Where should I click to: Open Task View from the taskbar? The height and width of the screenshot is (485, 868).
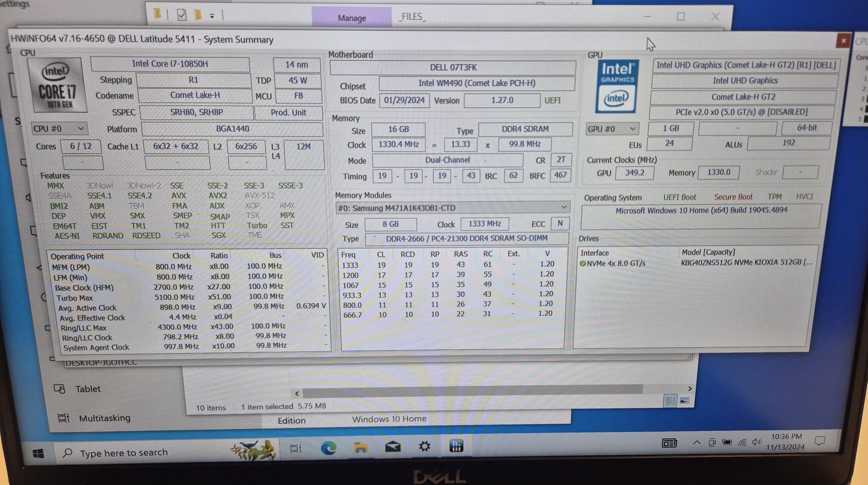pos(296,448)
